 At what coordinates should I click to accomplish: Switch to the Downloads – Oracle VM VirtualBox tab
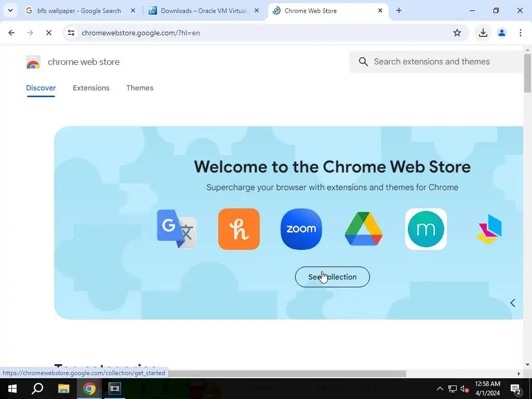click(203, 11)
